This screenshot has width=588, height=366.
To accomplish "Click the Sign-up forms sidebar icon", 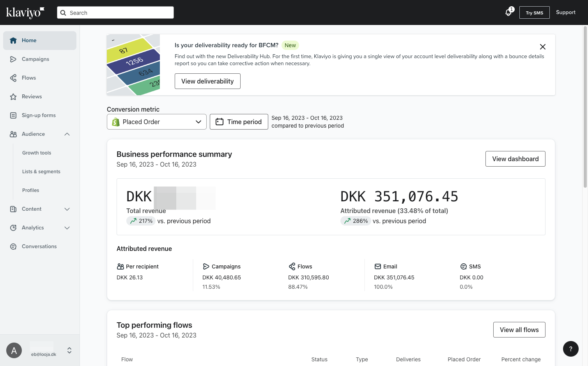I will tap(13, 115).
